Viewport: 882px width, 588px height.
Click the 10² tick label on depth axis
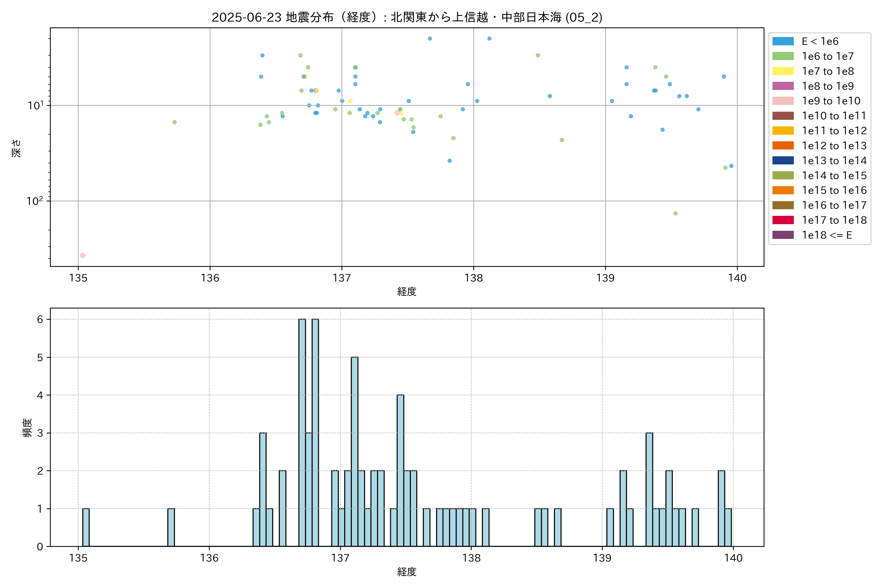click(x=35, y=201)
